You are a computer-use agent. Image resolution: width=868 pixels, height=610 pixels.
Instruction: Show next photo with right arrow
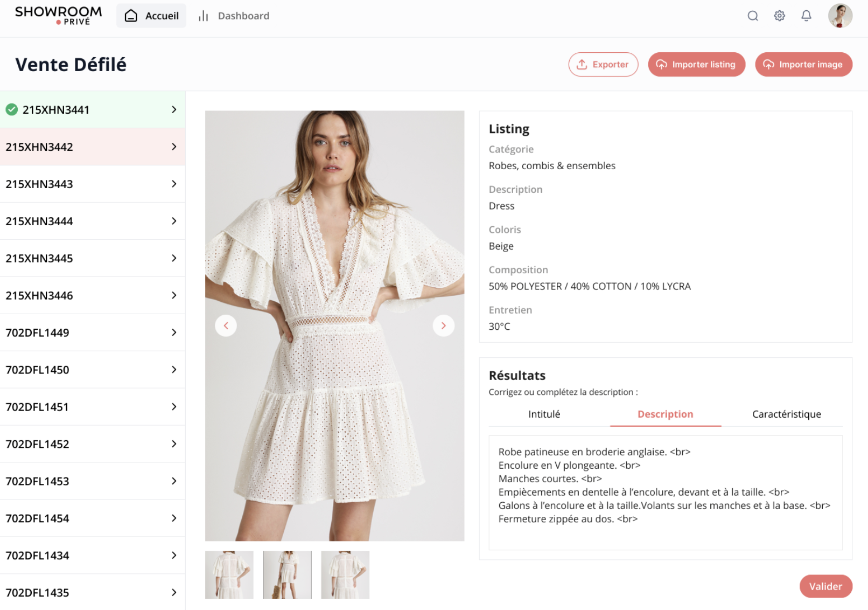click(x=444, y=325)
